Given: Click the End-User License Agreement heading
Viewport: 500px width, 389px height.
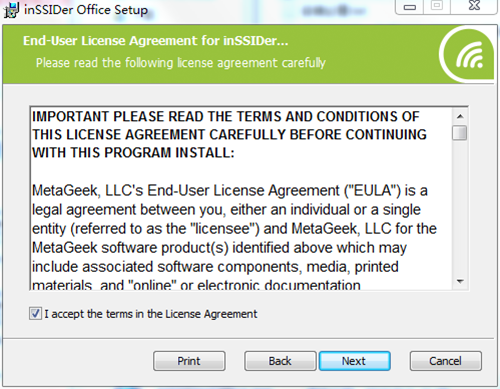Looking at the screenshot, I should (x=155, y=41).
